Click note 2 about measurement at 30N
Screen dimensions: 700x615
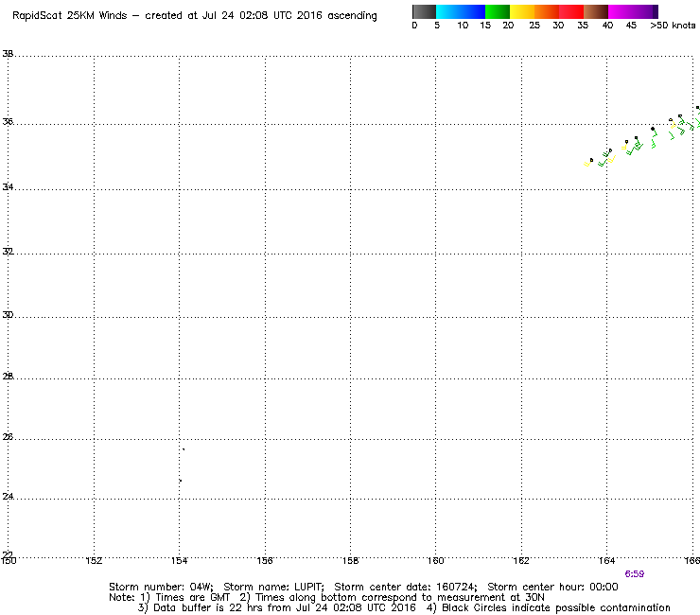(392, 598)
